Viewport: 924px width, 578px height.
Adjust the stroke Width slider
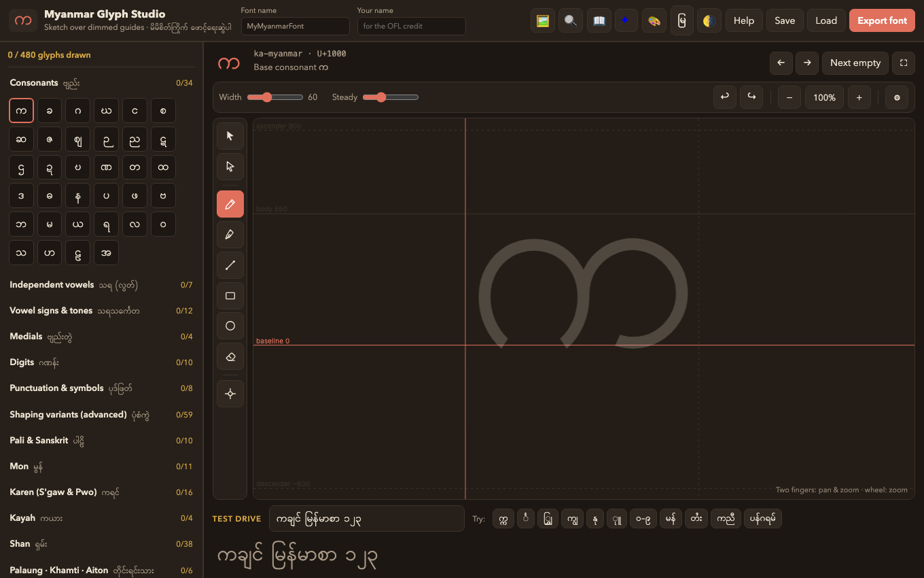click(274, 97)
